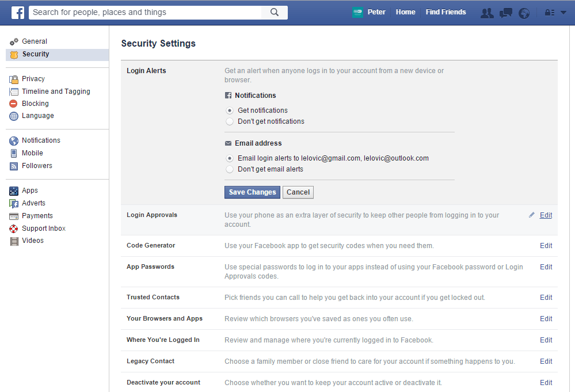Image resolution: width=575 pixels, height=392 pixels.
Task: Click the Security badge icon
Action: 14,55
